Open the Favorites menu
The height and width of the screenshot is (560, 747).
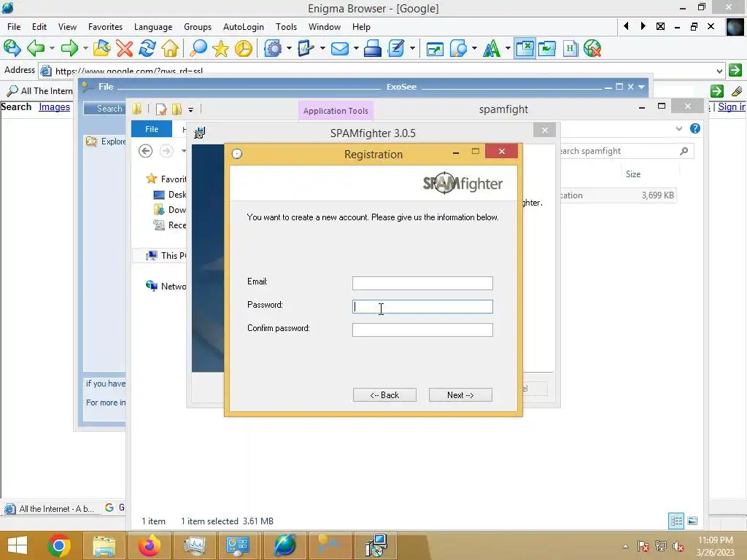105,27
